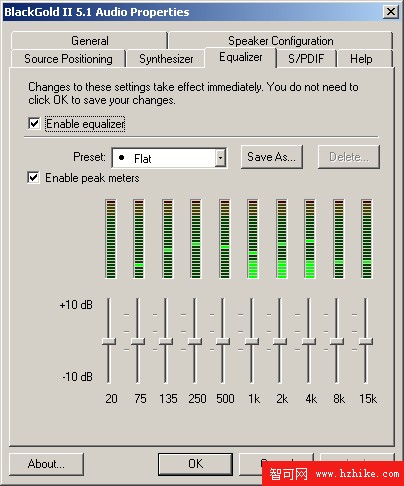This screenshot has height=486, width=404.
Task: Click the peak meter above 1k band
Action: tap(253, 239)
